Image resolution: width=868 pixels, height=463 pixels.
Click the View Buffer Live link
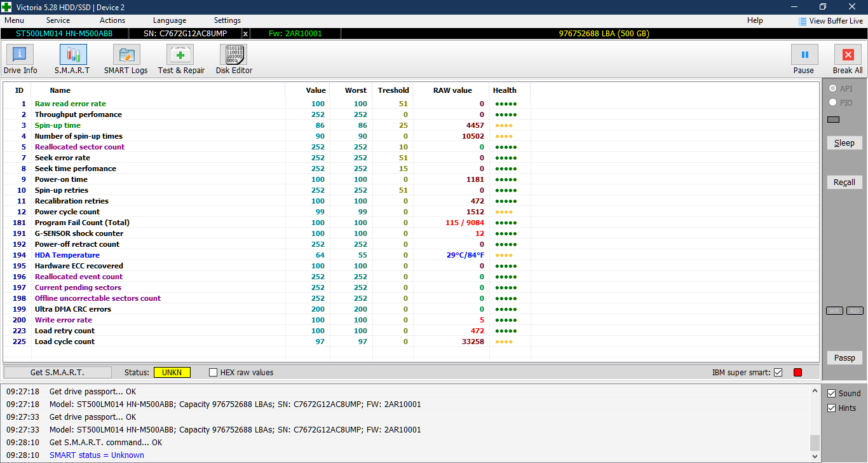click(836, 21)
